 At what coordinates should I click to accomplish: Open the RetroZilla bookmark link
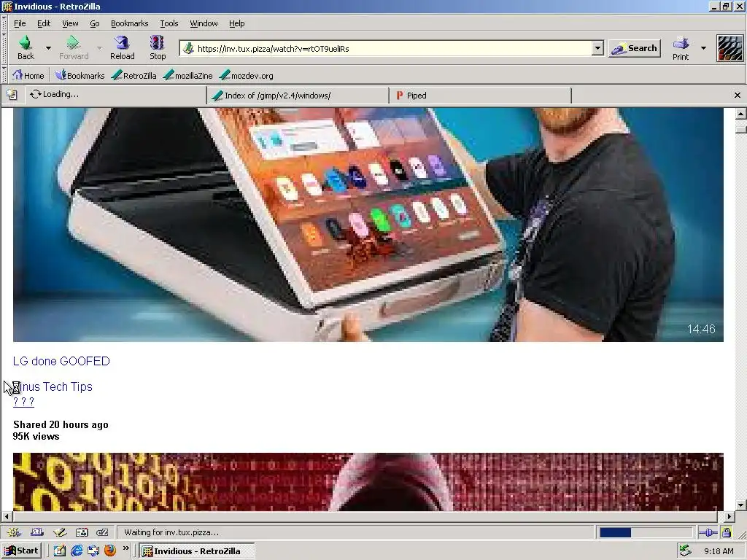tap(134, 75)
